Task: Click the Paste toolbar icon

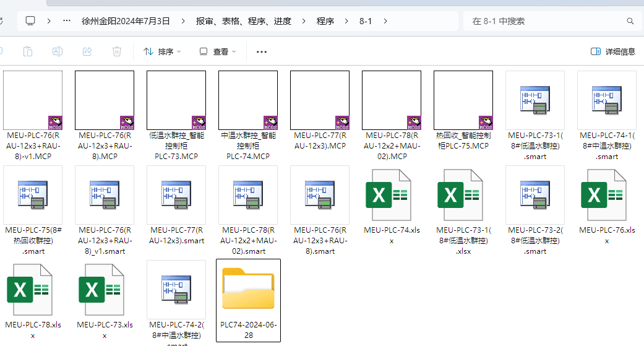Action: tap(28, 51)
